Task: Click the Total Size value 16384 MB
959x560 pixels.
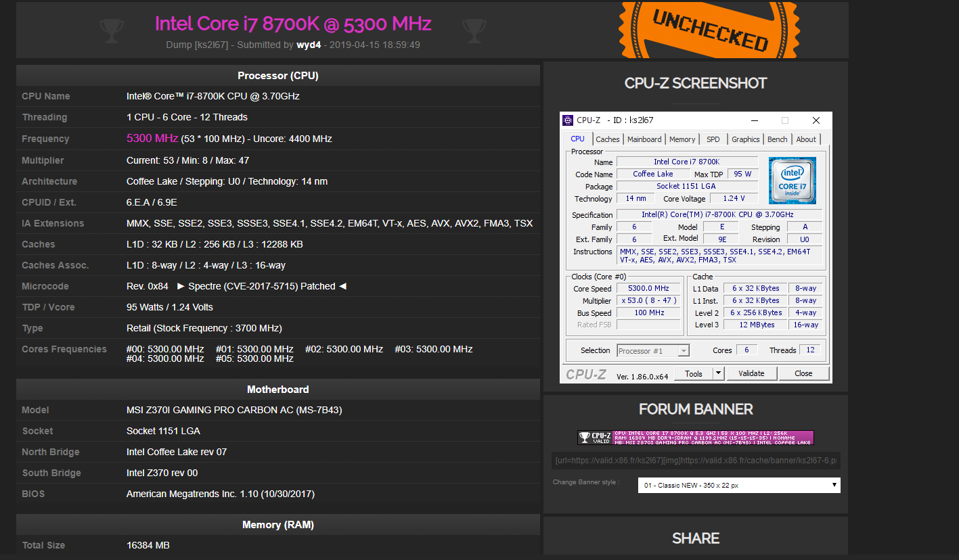Action: pyautogui.click(x=148, y=545)
